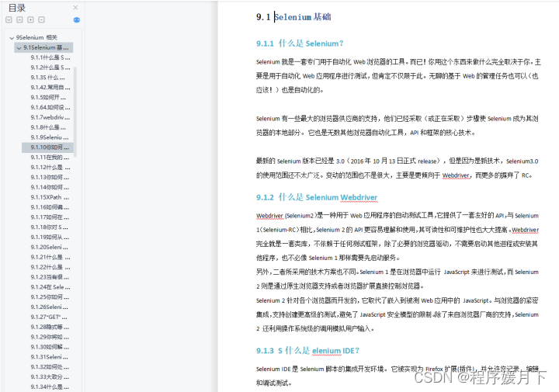
Task: Click the minus icon to lower outline level
Action: (41, 20)
